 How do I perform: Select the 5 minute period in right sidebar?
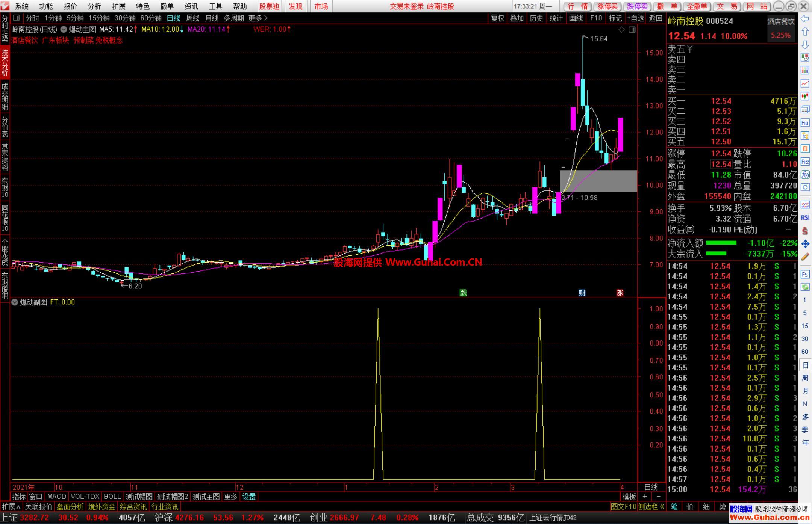(x=805, y=313)
